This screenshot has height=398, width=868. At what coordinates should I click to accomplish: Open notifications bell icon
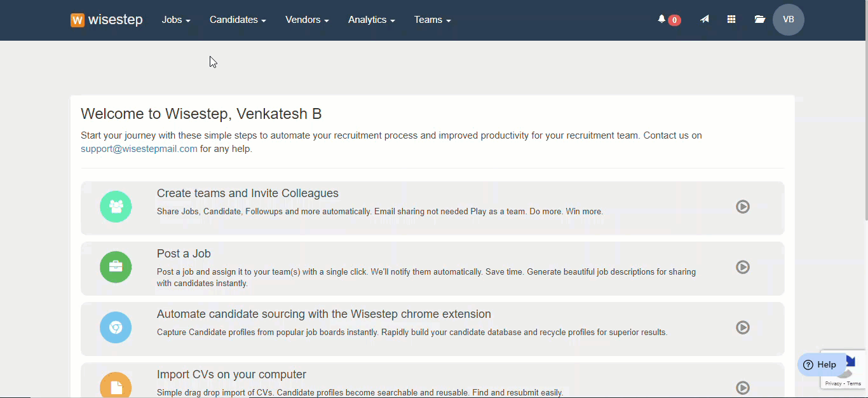tap(661, 20)
